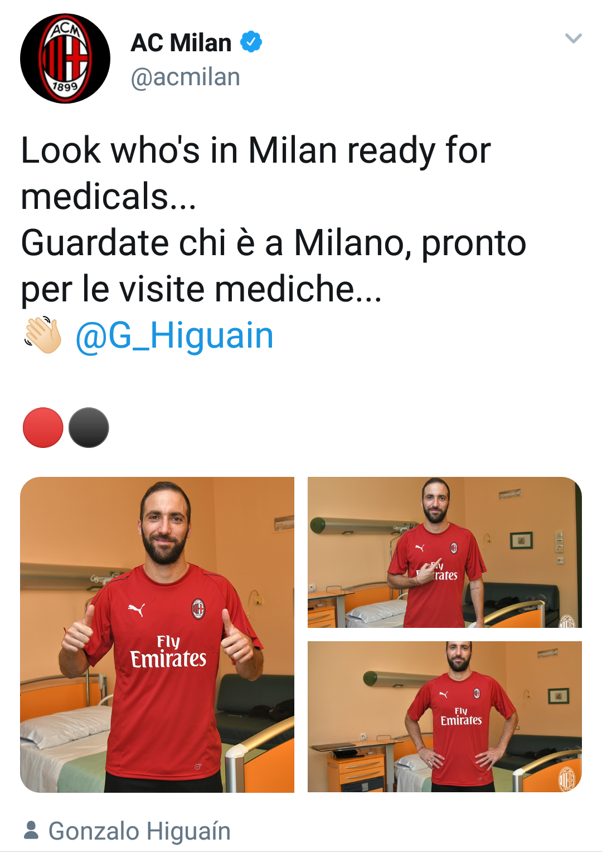This screenshot has height=868, width=602.
Task: Open the @acmilan handle
Action: [185, 77]
